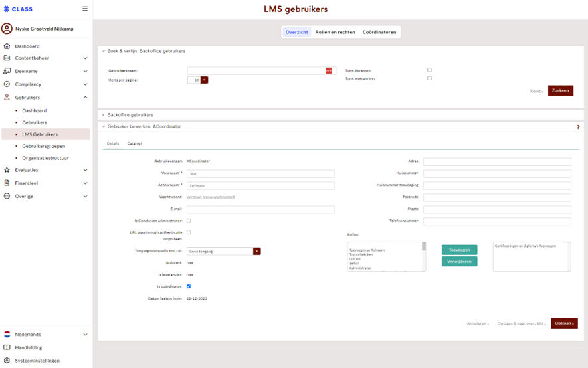Image resolution: width=588 pixels, height=368 pixels.
Task: Open the Toegang tot moodle dropdown
Action: 256,252
